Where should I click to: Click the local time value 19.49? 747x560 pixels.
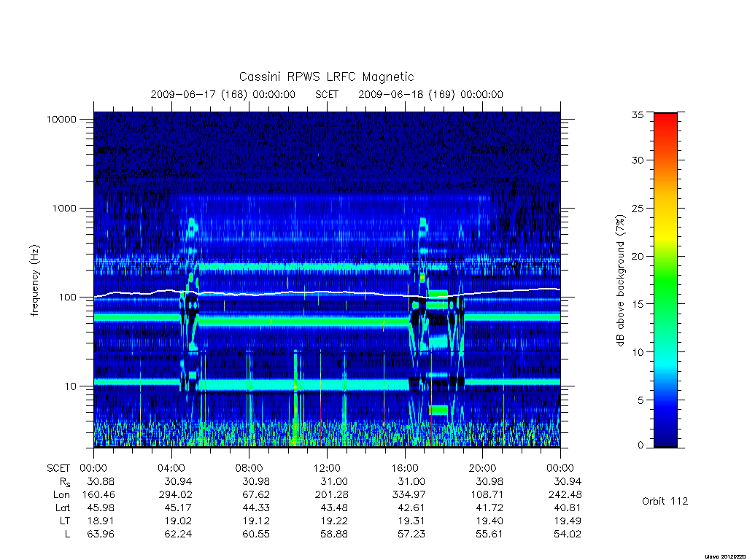(x=568, y=521)
